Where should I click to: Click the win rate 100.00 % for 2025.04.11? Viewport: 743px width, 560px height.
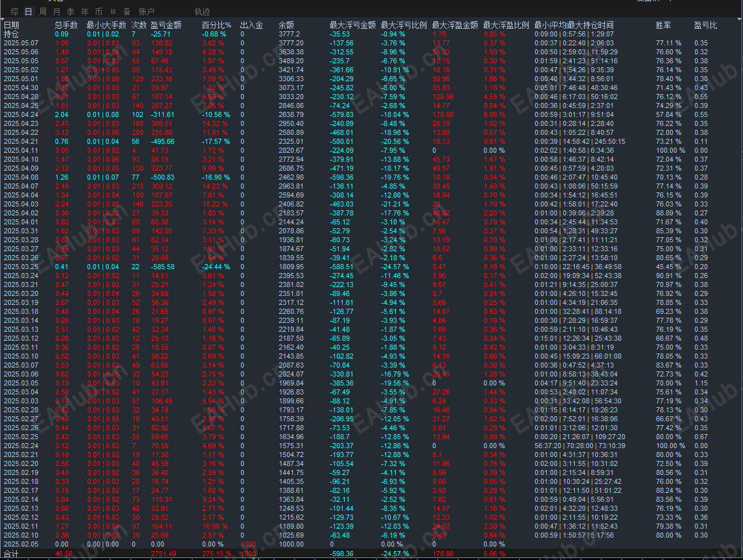[x=671, y=151]
